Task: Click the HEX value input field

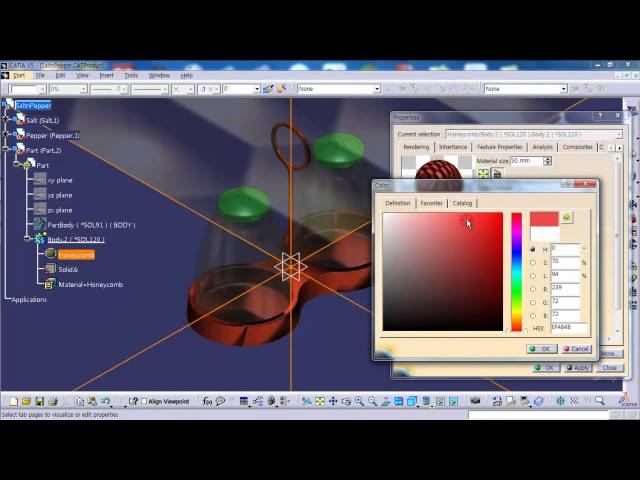Action: (x=569, y=328)
